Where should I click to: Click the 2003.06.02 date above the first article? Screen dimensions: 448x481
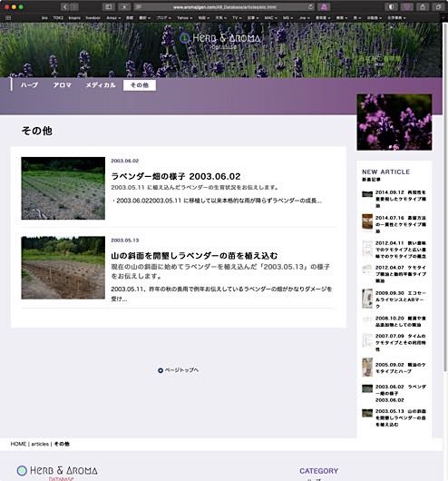tap(125, 161)
